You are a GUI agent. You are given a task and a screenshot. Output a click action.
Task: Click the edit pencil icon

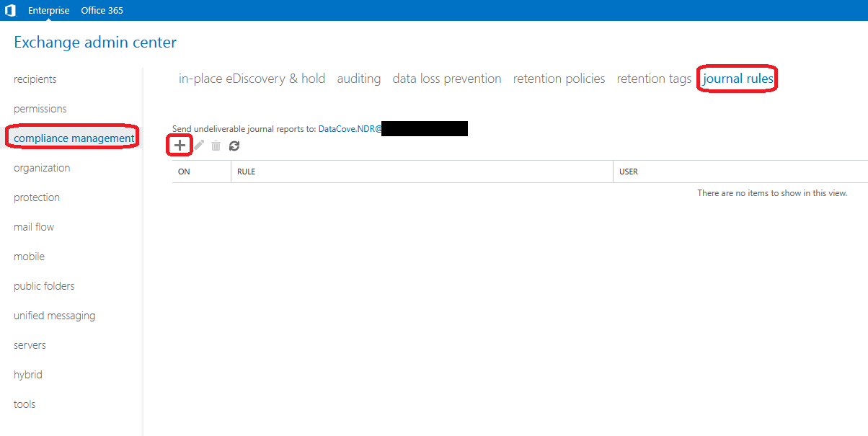pos(199,146)
